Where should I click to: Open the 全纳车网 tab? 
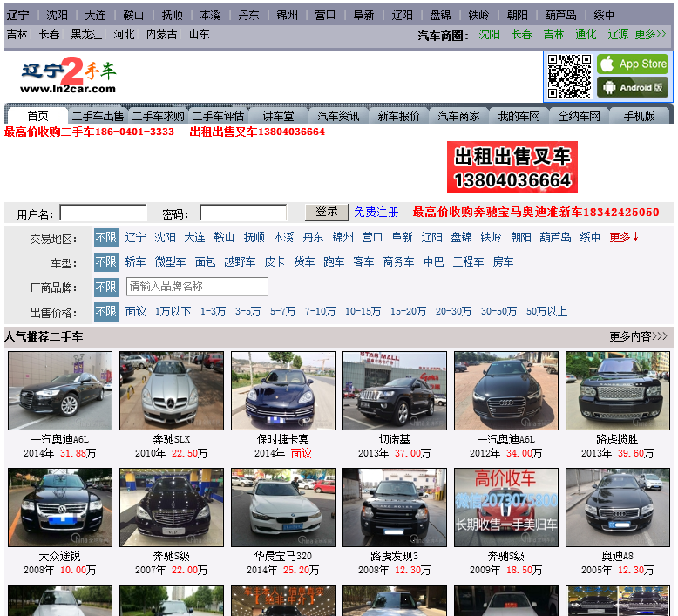pos(579,116)
